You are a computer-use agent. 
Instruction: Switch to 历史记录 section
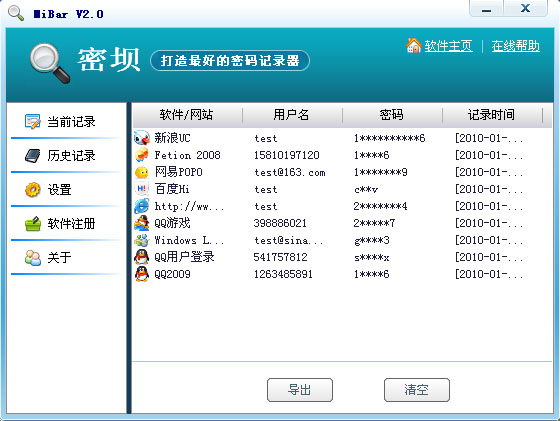tap(66, 156)
